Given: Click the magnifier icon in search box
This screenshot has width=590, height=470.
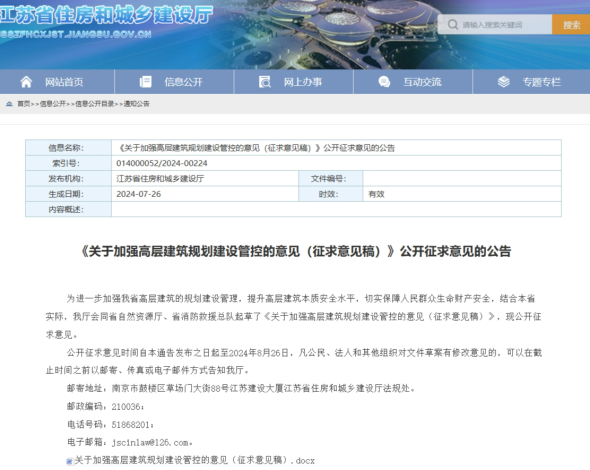Looking at the screenshot, I should (x=453, y=25).
